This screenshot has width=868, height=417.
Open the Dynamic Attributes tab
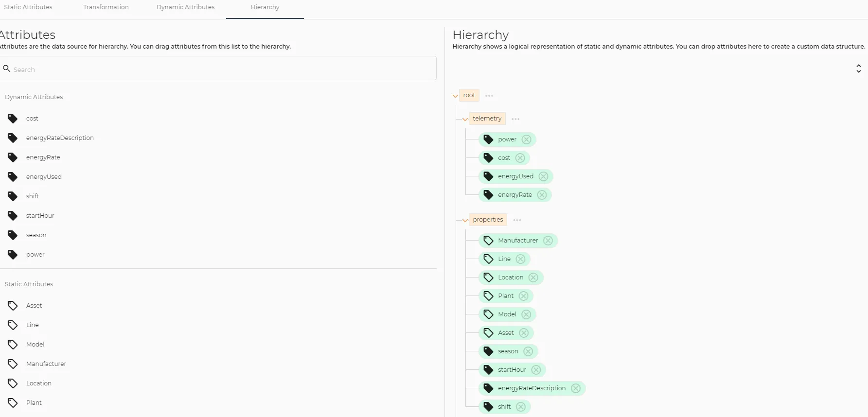coord(186,7)
